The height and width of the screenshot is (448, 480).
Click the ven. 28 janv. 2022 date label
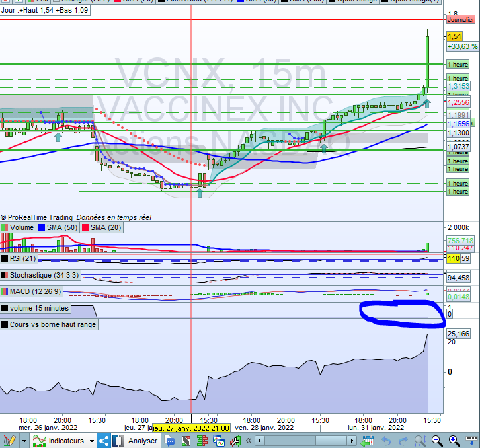[264, 428]
